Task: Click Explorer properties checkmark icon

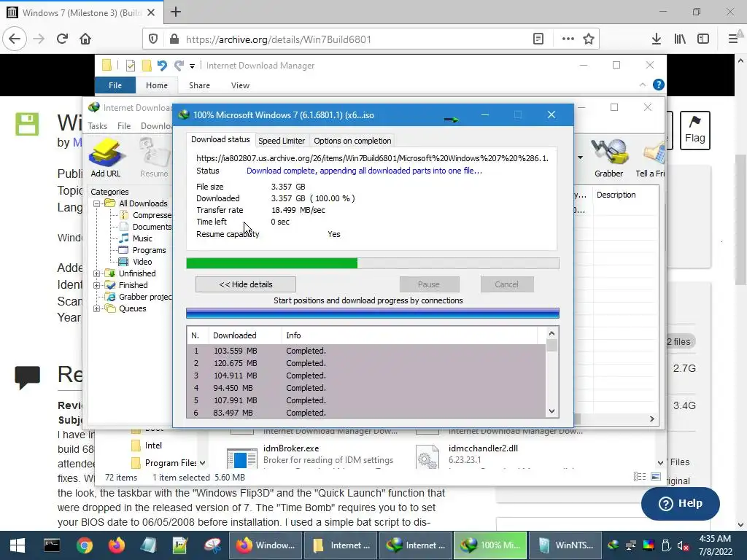Action: tap(130, 65)
